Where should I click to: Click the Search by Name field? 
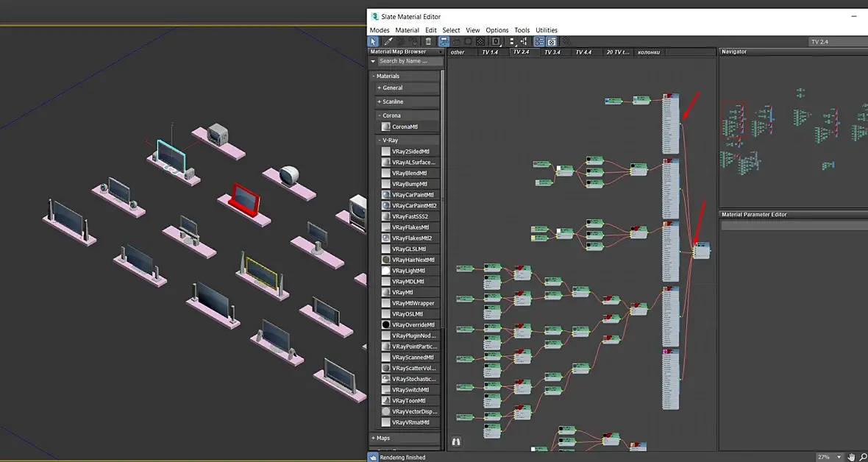click(x=410, y=61)
